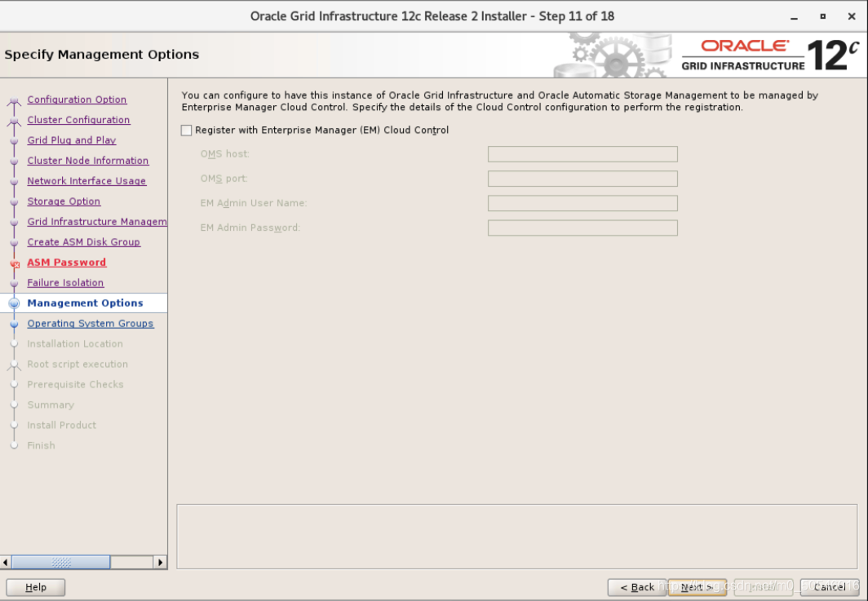This screenshot has width=868, height=601.
Task: Jump to Grid Plug and Play step
Action: click(x=72, y=140)
